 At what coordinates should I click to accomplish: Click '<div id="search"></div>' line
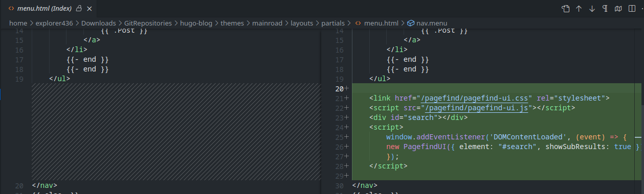coord(418,117)
